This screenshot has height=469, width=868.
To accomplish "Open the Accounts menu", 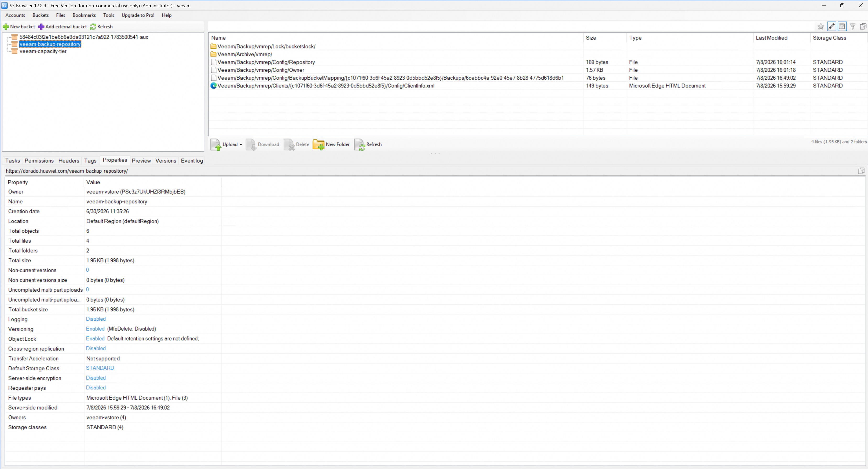I will click(15, 15).
